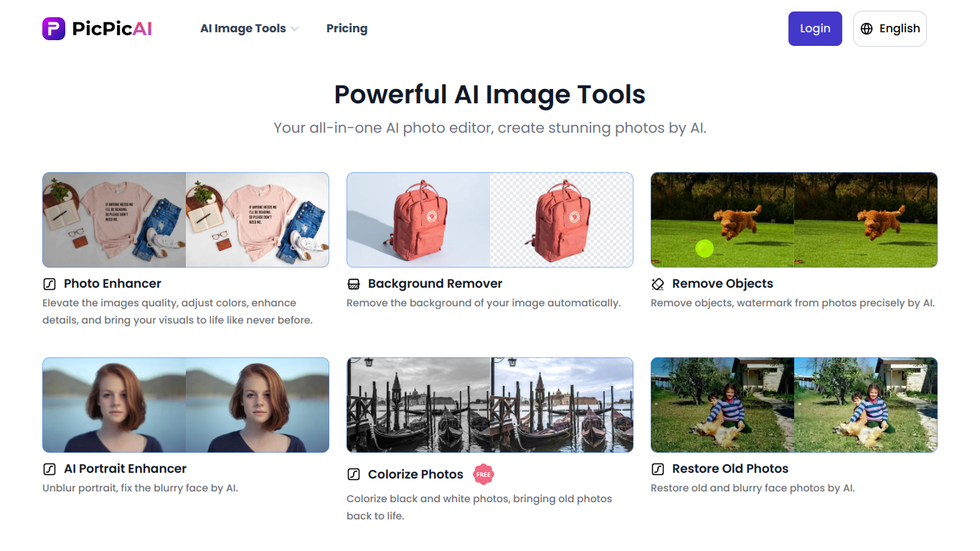
Task: Click the Restore Old Photos icon
Action: [x=658, y=468]
